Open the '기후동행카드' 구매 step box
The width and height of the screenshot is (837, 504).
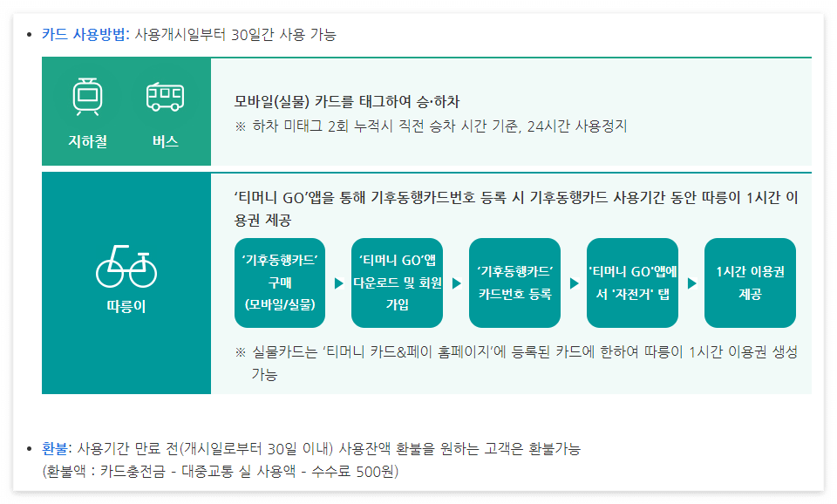pos(280,283)
